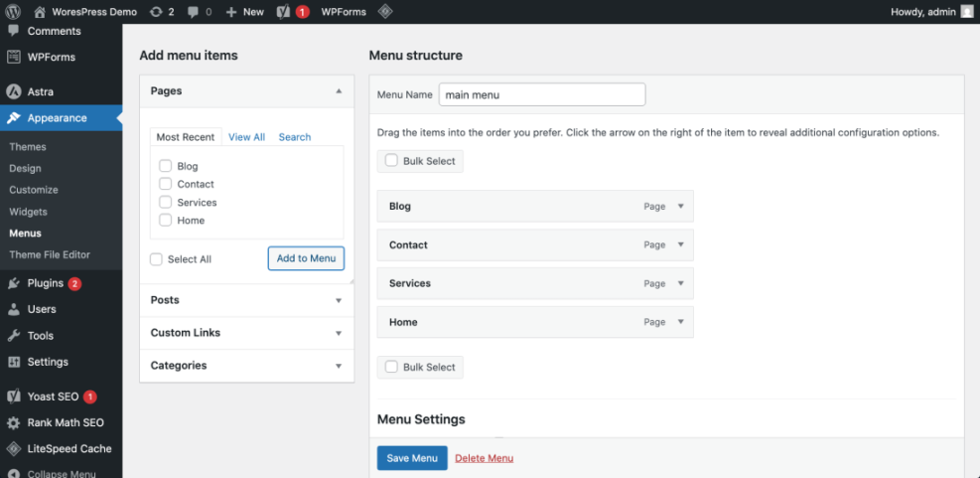Image resolution: width=980 pixels, height=478 pixels.
Task: Switch to the Most Recent tab
Action: pyautogui.click(x=186, y=137)
